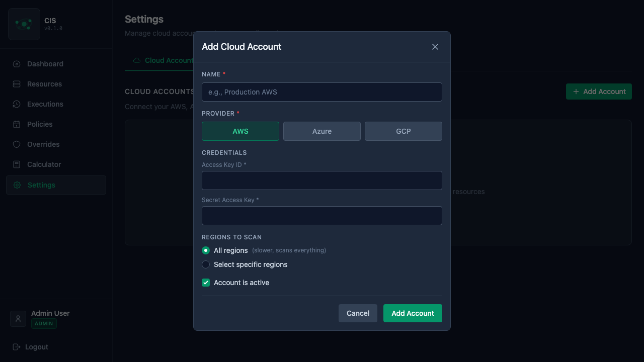Click the Policies calendar icon in sidebar
Image resolution: width=644 pixels, height=362 pixels.
click(17, 124)
